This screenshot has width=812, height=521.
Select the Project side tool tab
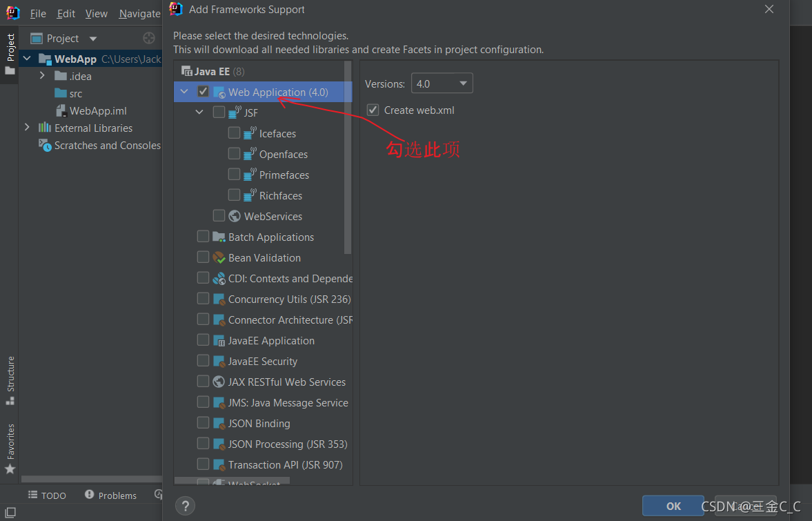pyautogui.click(x=10, y=54)
